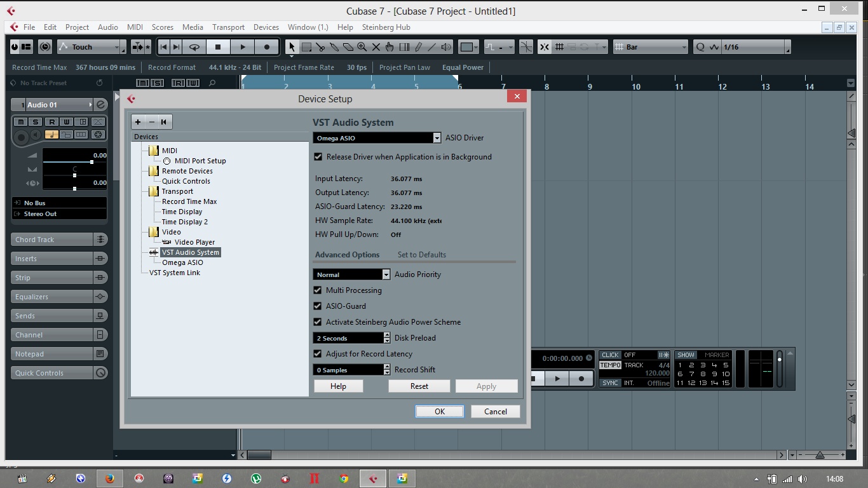The image size is (868, 488).
Task: Mute the Audio 01 track
Action: click(21, 122)
